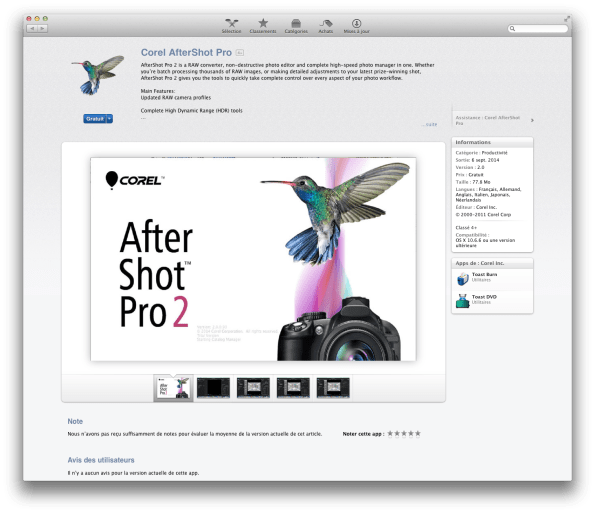Go back with the left arrow button

[32, 28]
